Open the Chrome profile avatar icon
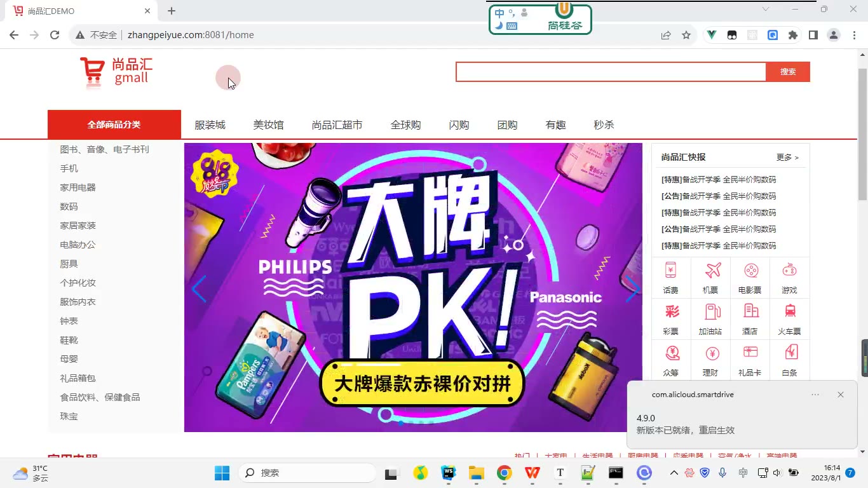 (x=834, y=35)
